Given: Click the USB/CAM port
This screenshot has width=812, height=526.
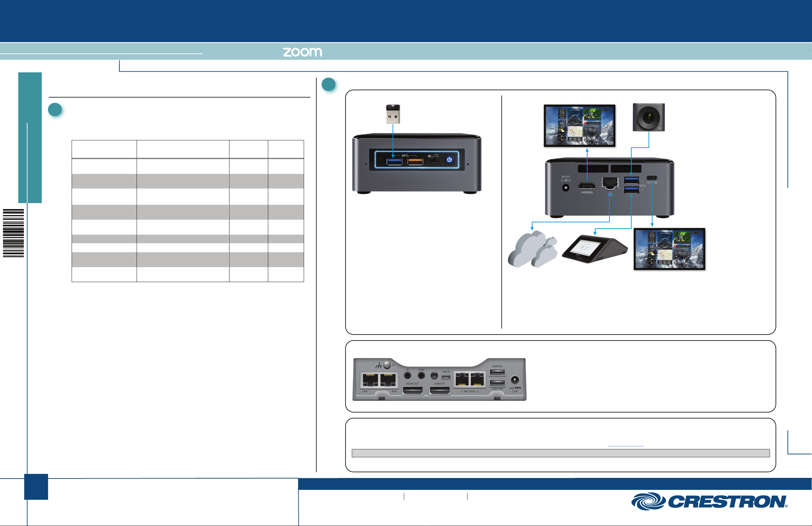Looking at the screenshot, I should pyautogui.click(x=497, y=383).
